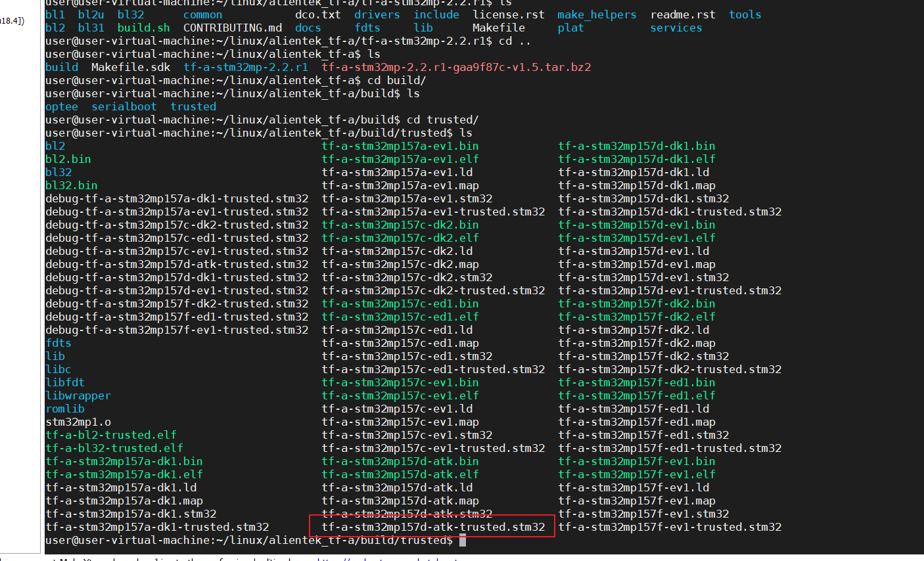Click the "cd trusted/" command text
Image resolution: width=924 pixels, height=561 pixels.
[443, 120]
